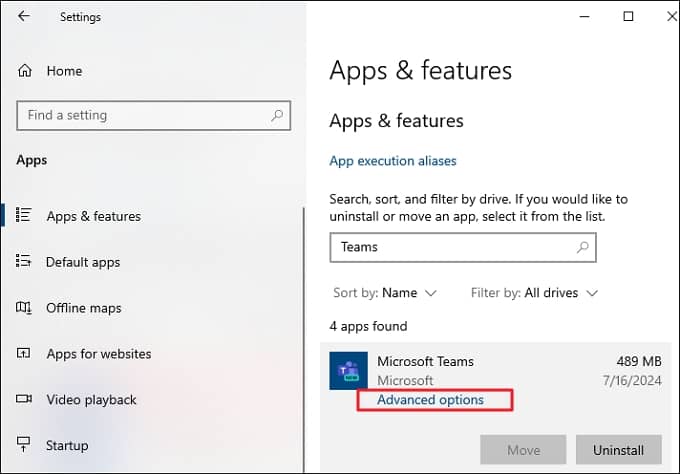Click the greyed-out Move button
680x474 pixels.
point(523,450)
